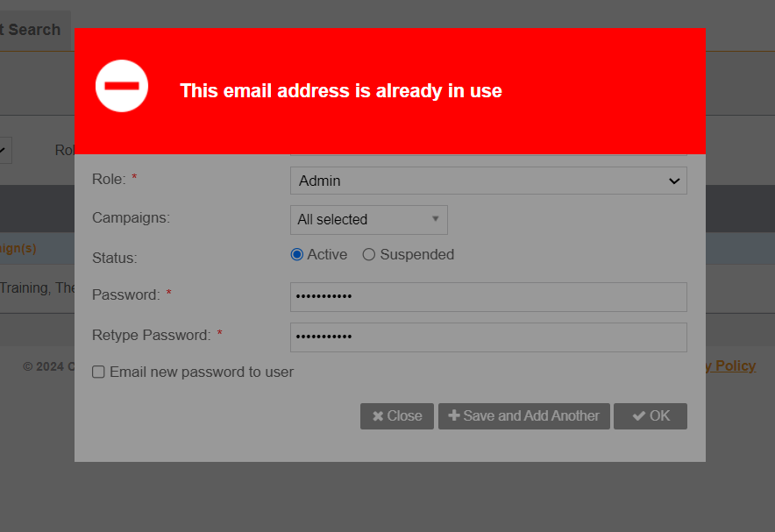Open the Role dropdown showing Admin
Screen dimensions: 775x532
tap(488, 181)
